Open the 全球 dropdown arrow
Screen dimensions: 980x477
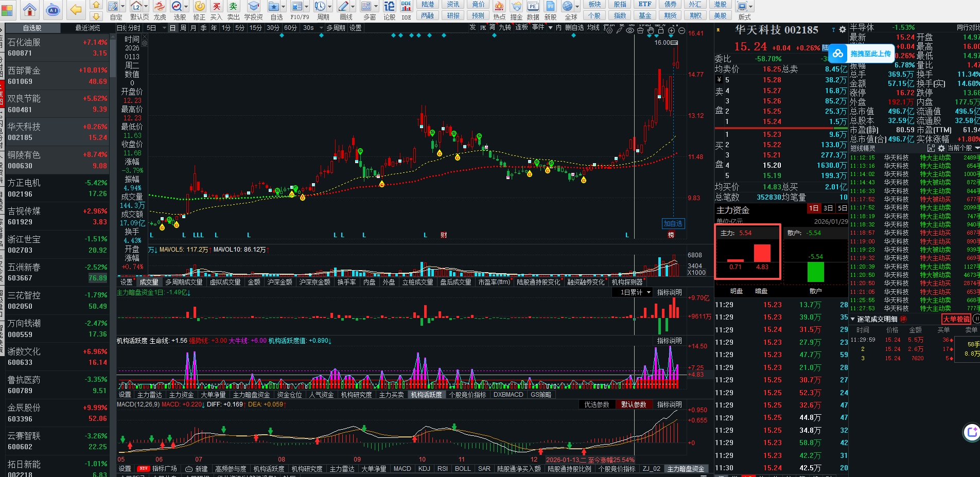pyautogui.click(x=577, y=7)
